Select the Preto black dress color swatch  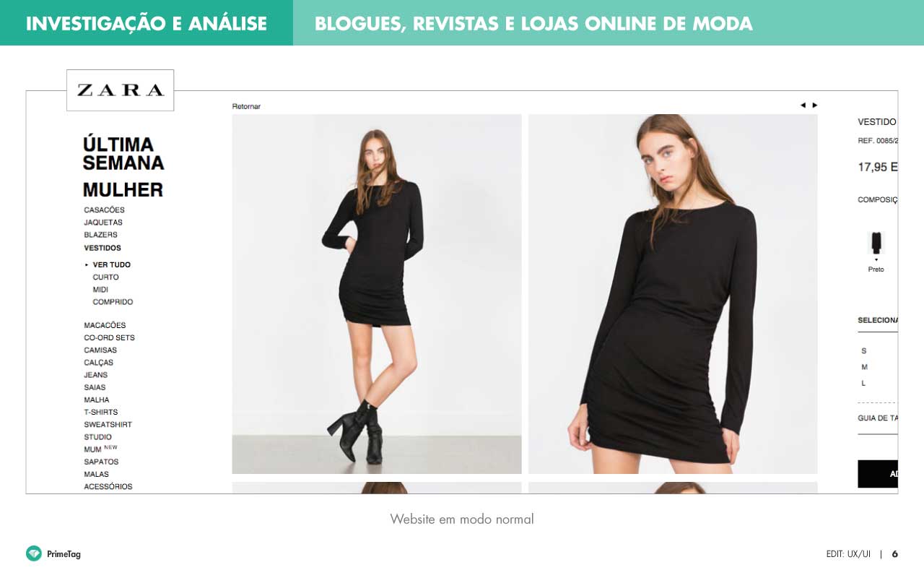click(x=876, y=243)
